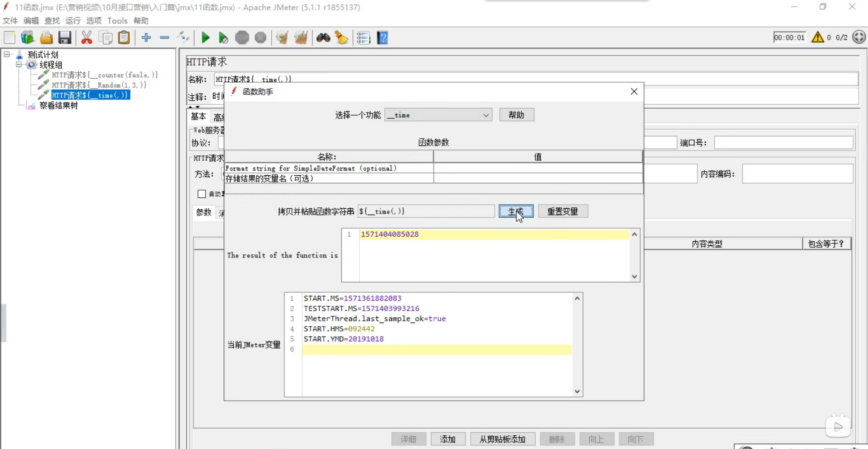Select 察看结果树 in the tree
Image resolution: width=868 pixels, height=449 pixels.
pos(58,106)
